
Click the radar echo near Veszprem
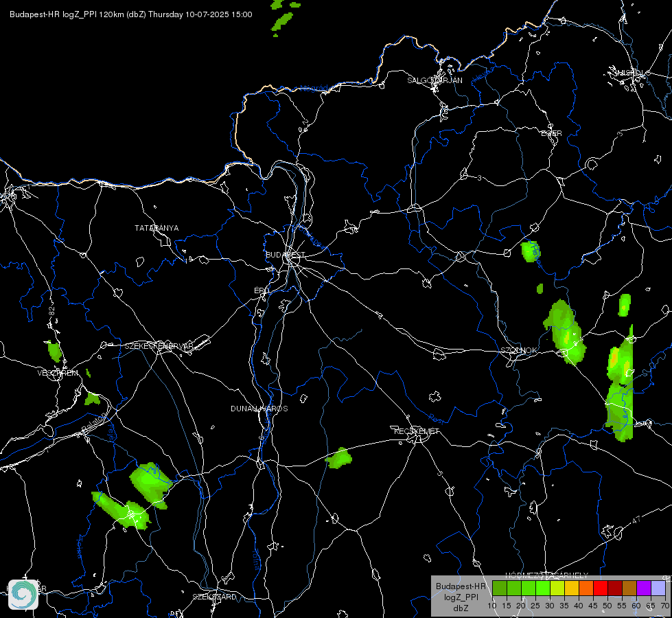pos(54,352)
